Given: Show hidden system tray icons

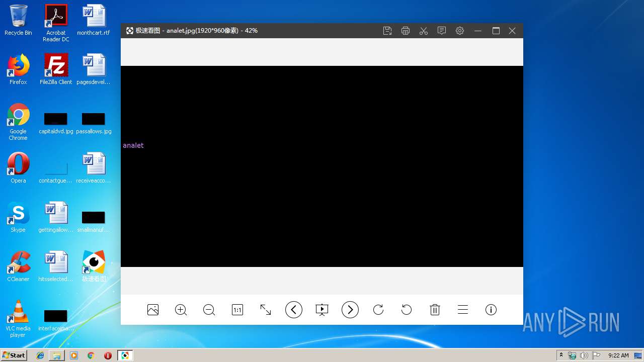Looking at the screenshot, I should coord(561,355).
